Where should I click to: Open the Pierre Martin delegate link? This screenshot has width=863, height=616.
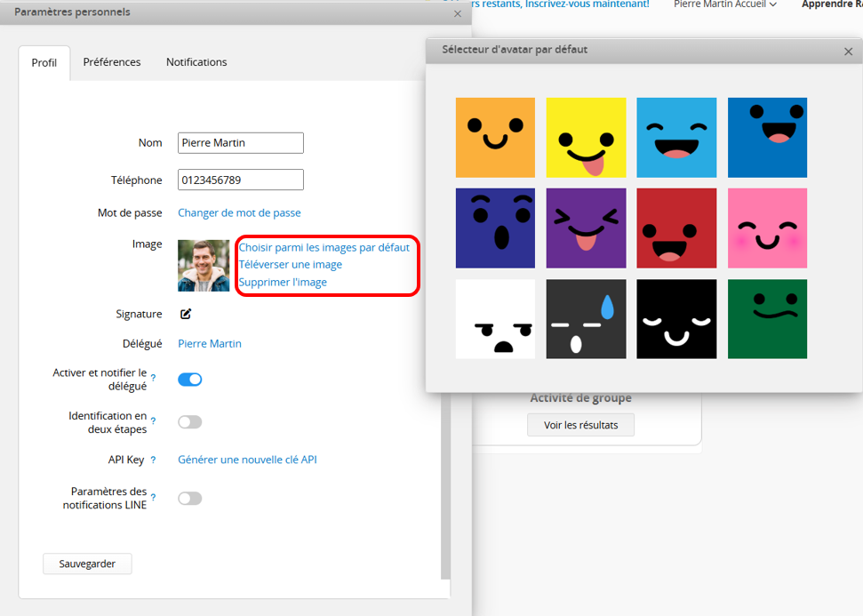[209, 343]
